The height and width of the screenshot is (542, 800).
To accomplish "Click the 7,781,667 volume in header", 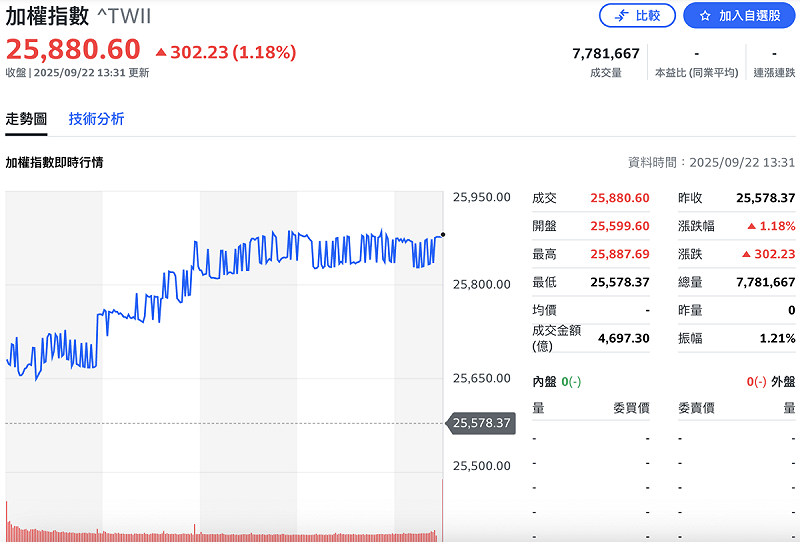I will pyautogui.click(x=606, y=54).
